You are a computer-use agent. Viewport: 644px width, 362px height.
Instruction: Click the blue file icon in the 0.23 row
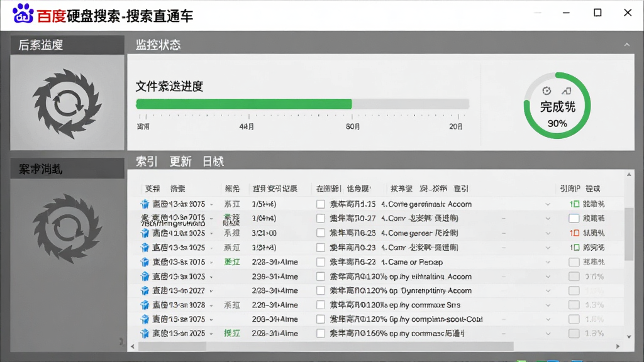145,248
